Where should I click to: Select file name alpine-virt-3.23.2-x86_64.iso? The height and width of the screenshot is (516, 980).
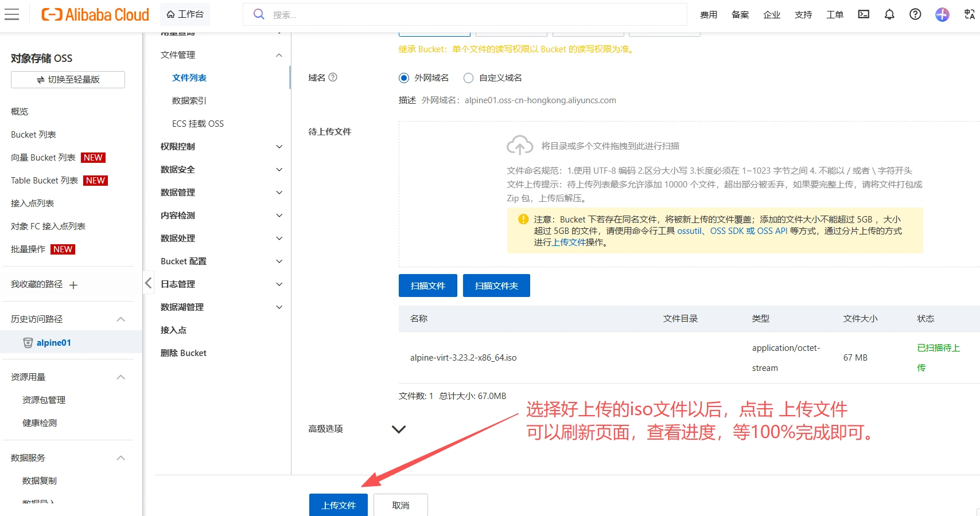(x=464, y=358)
